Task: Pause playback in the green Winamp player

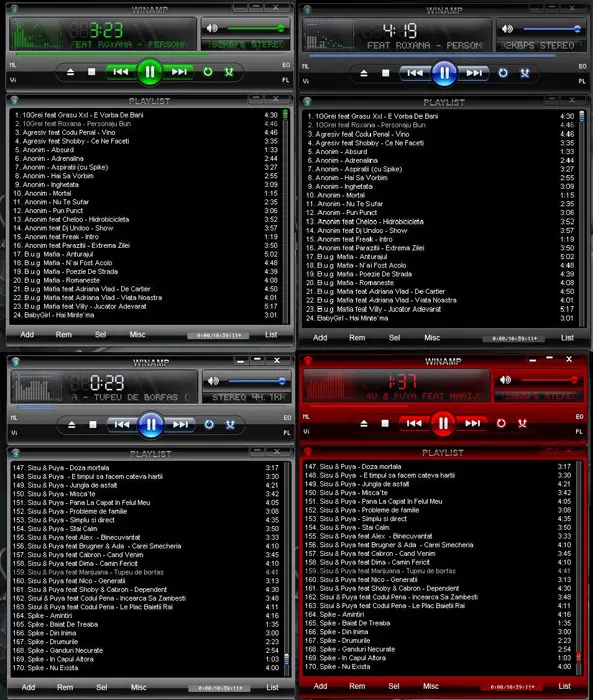Action: [x=150, y=72]
